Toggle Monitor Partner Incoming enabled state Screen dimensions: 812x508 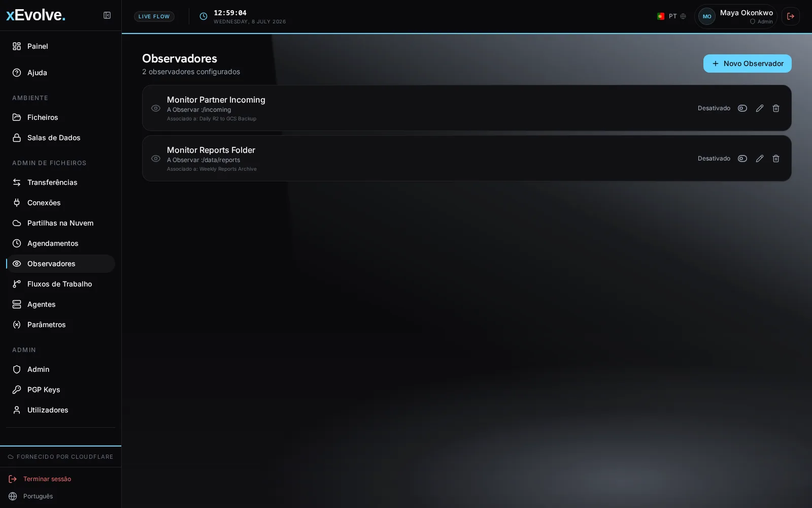pyautogui.click(x=742, y=108)
